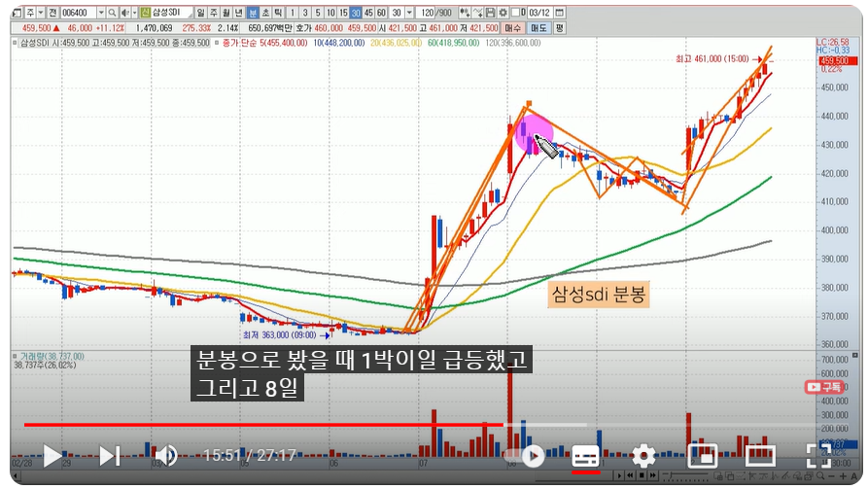
Task: Click the stock code field 006400
Action: click(79, 13)
